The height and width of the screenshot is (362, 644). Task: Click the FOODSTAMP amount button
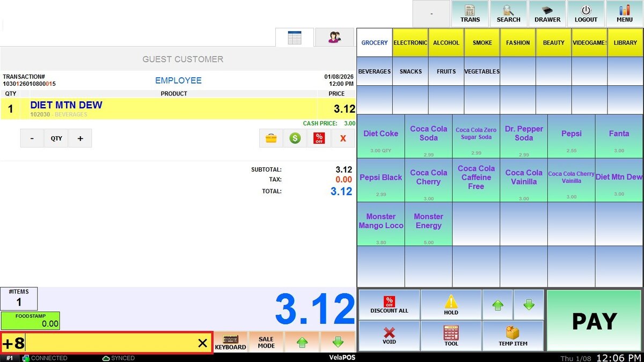tap(30, 321)
